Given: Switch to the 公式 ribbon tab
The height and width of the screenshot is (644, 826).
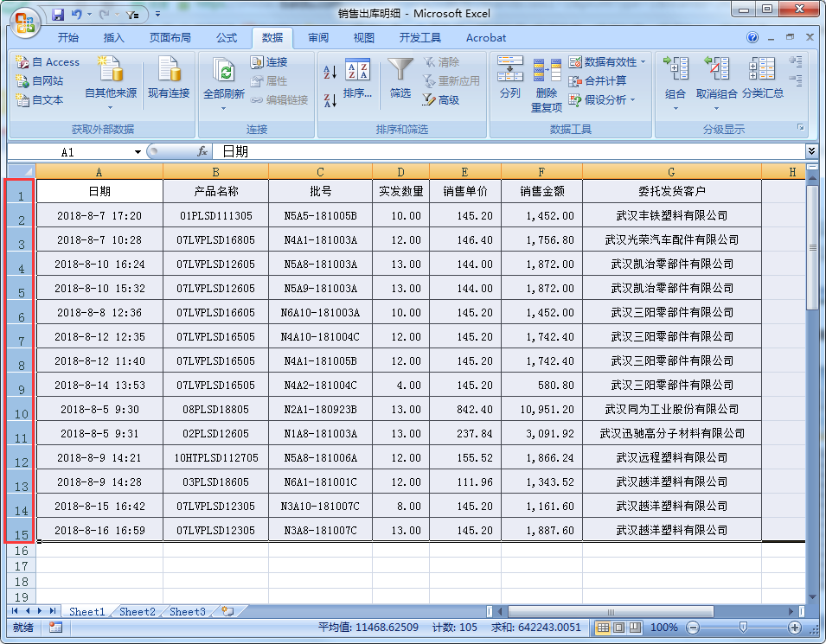Looking at the screenshot, I should tap(227, 37).
